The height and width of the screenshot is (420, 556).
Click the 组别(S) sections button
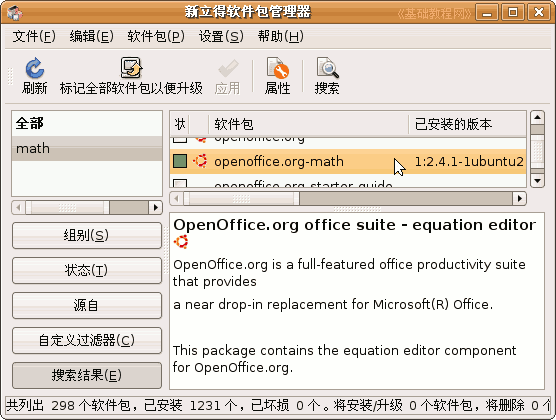point(87,235)
